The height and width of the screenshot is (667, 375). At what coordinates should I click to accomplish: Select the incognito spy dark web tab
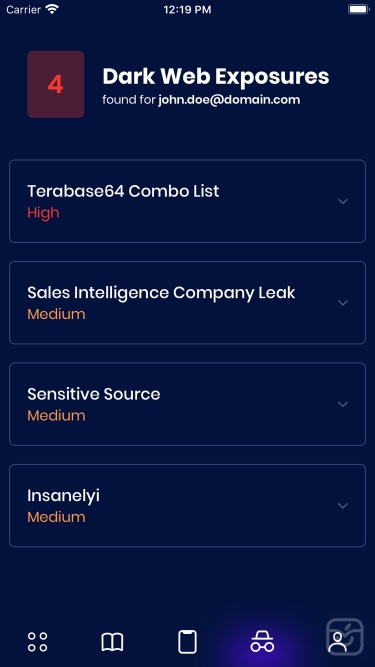(x=262, y=642)
